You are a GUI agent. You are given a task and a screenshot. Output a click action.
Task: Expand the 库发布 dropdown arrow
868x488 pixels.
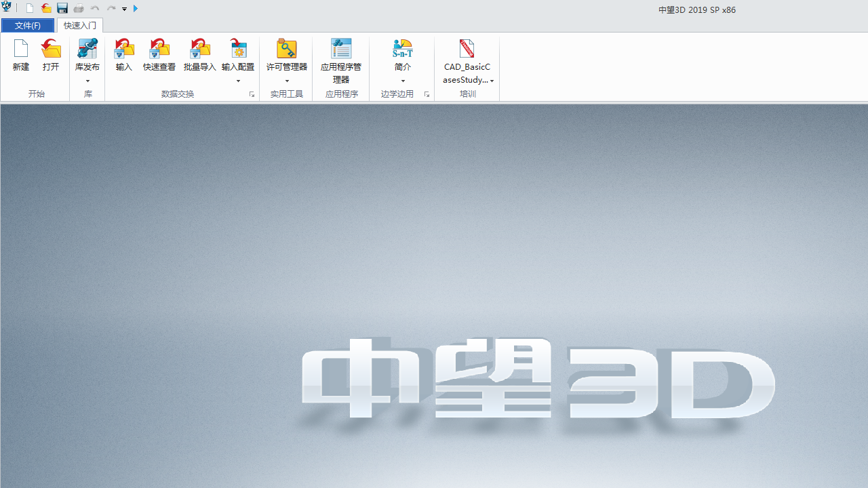coord(87,81)
